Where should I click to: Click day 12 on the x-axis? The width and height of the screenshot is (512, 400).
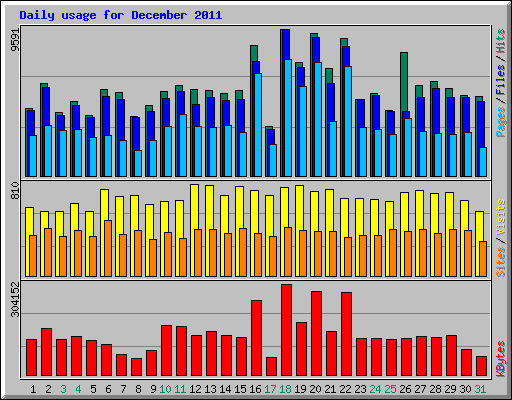click(195, 389)
